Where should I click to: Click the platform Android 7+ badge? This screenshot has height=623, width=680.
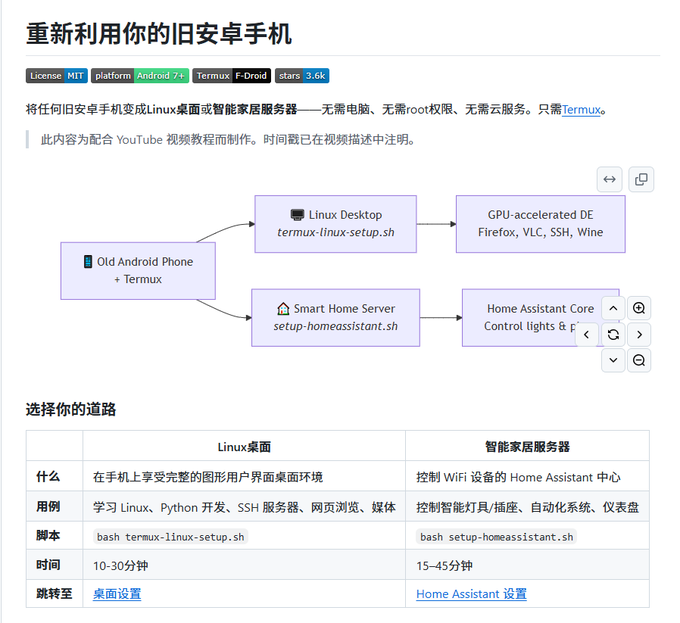coord(140,75)
